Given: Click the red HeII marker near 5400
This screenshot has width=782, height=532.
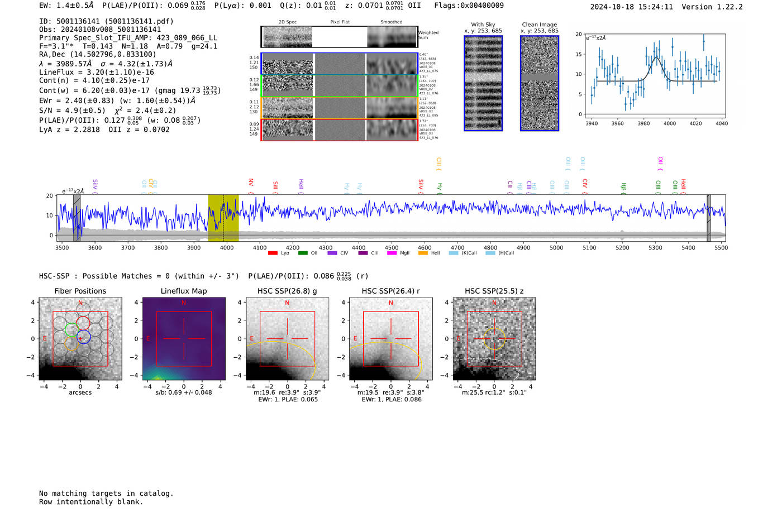Looking at the screenshot, I should coord(683,186).
